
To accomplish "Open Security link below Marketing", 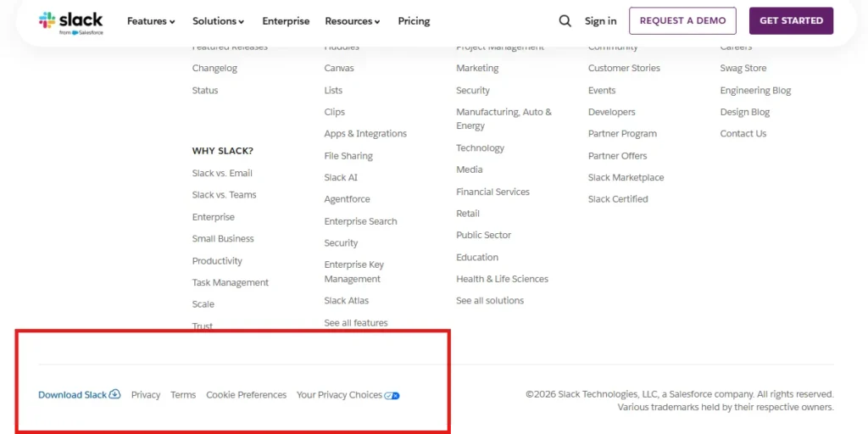I will point(473,90).
